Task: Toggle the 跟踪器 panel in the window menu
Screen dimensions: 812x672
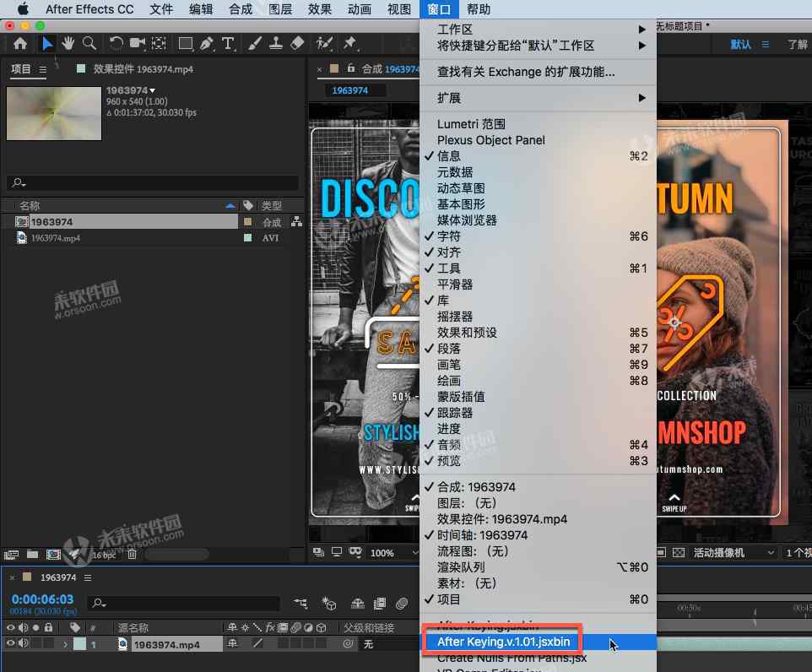Action: tap(538, 413)
